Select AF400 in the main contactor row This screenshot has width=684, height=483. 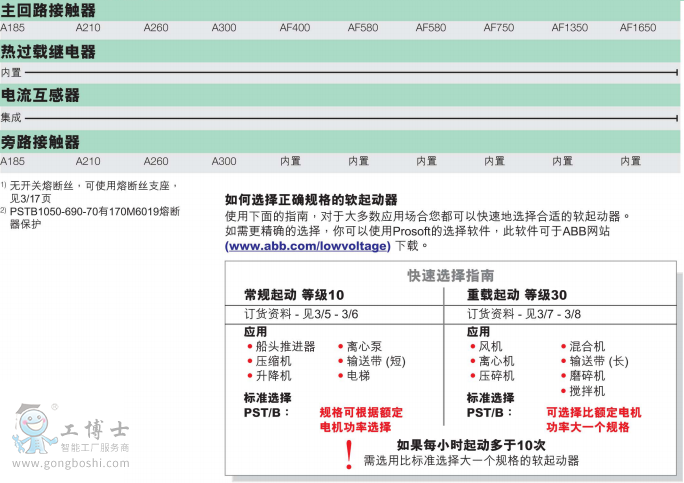[296, 28]
